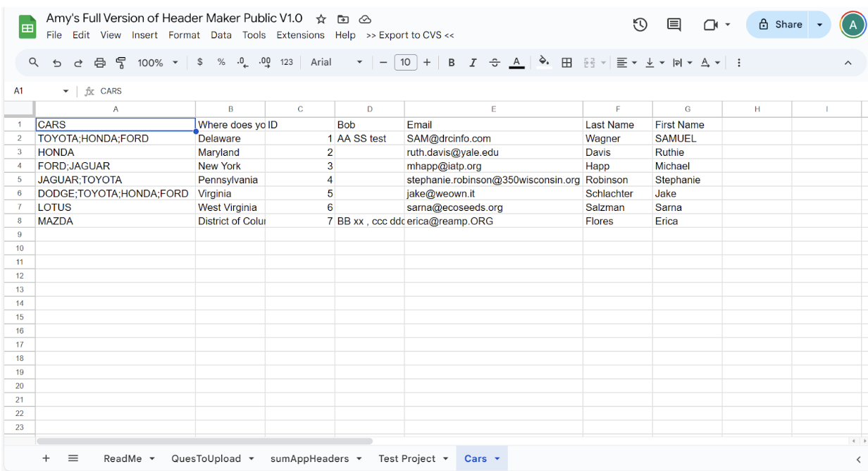Undo the last action
868x471 pixels.
pyautogui.click(x=57, y=63)
